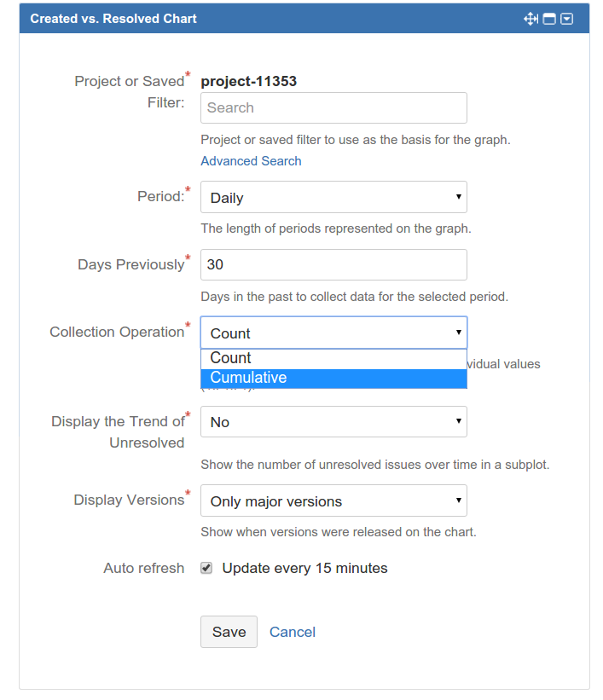The height and width of the screenshot is (700, 603).
Task: Click the Days Previously input field
Action: [x=333, y=265]
